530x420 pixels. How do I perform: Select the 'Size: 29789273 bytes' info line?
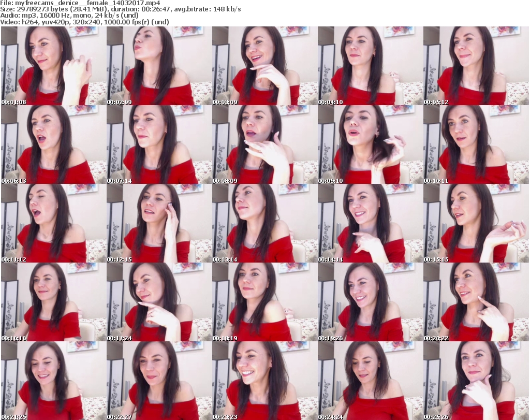pos(120,9)
